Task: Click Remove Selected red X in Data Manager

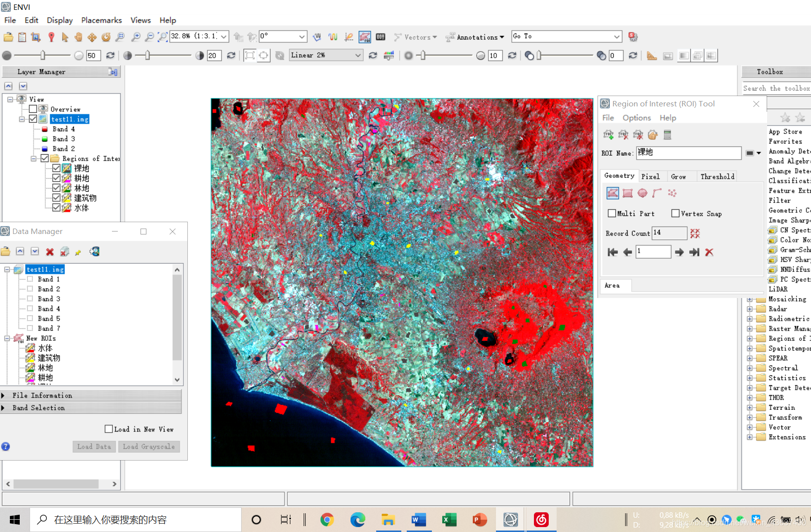Action: coord(50,252)
